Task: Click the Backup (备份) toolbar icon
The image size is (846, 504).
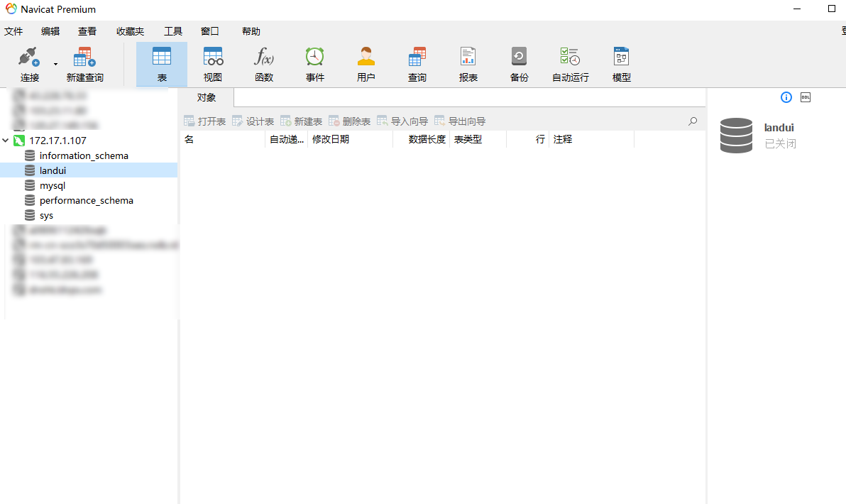Action: (520, 58)
